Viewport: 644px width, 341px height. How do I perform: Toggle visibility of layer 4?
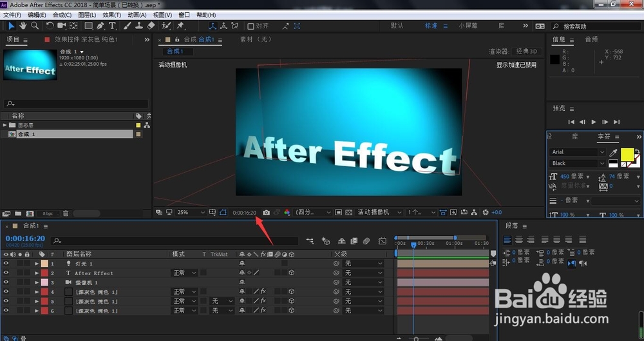6,291
